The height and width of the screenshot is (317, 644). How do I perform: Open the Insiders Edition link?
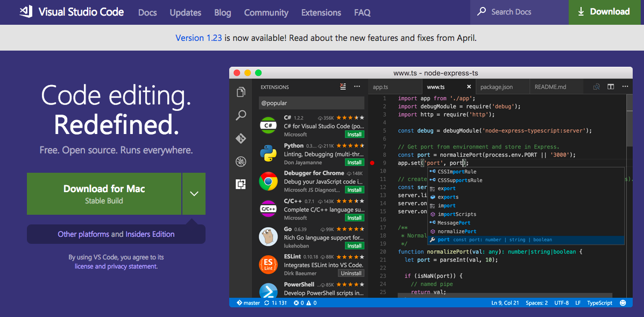(x=150, y=234)
